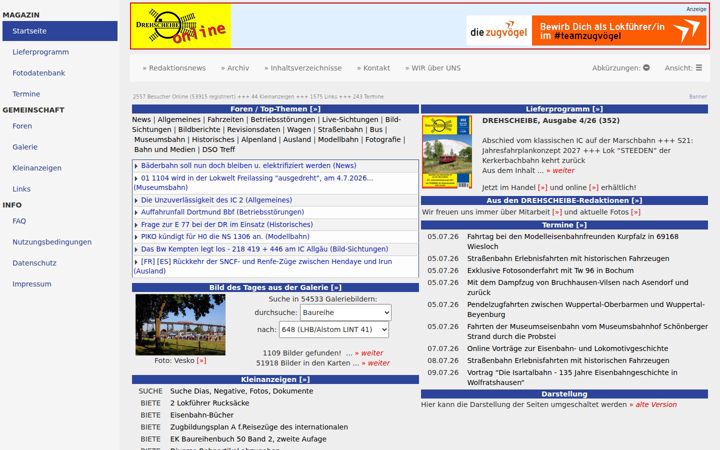This screenshot has height=450, width=720.
Task: Open the Unzuverlässigkeit des IC 2 thread
Action: tap(216, 200)
